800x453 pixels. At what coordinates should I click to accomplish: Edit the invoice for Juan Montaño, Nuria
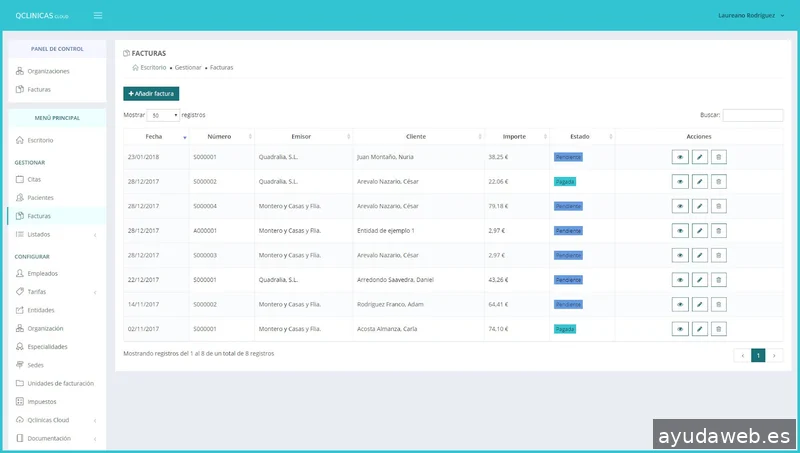pyautogui.click(x=699, y=157)
